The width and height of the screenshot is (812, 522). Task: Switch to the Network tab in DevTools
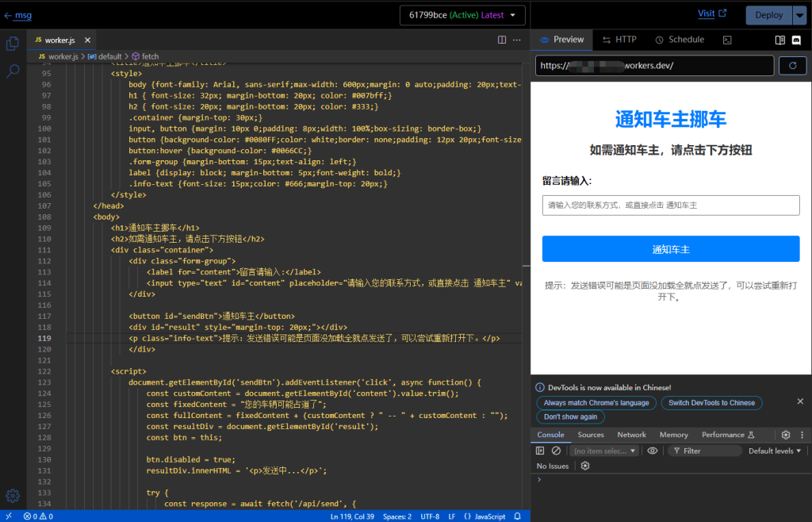click(x=631, y=435)
